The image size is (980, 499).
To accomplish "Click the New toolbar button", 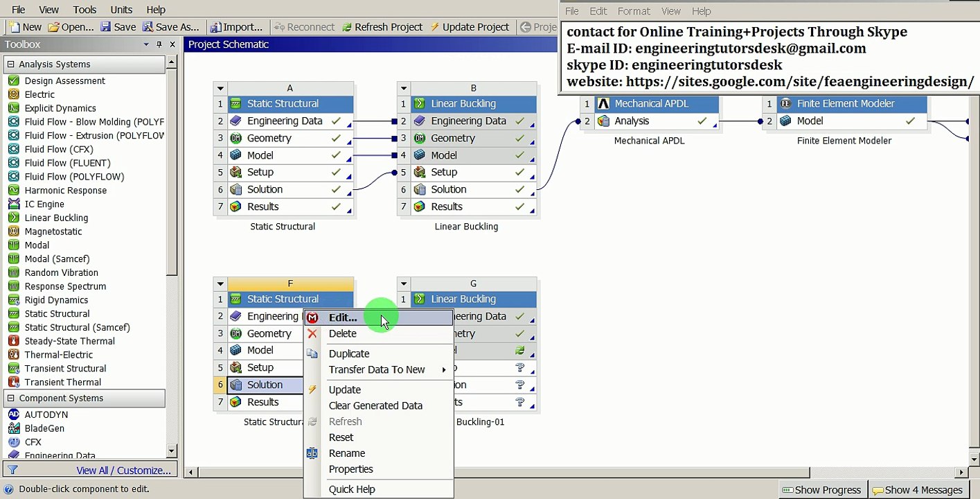I will [x=26, y=27].
